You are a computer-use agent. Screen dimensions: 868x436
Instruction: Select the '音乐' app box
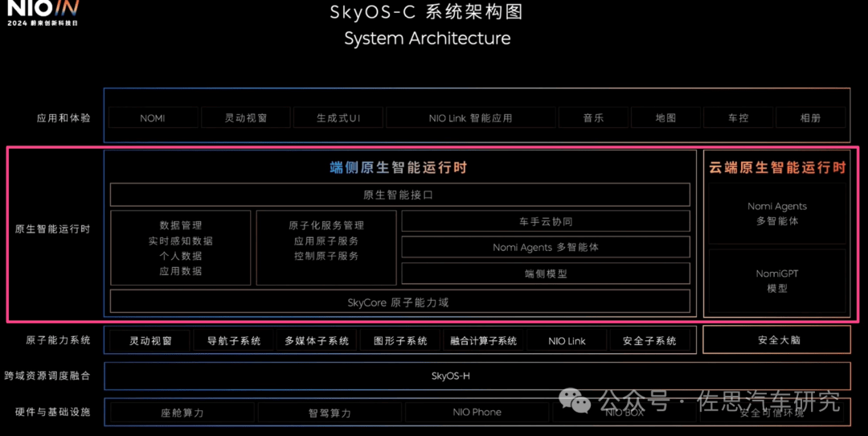point(593,118)
